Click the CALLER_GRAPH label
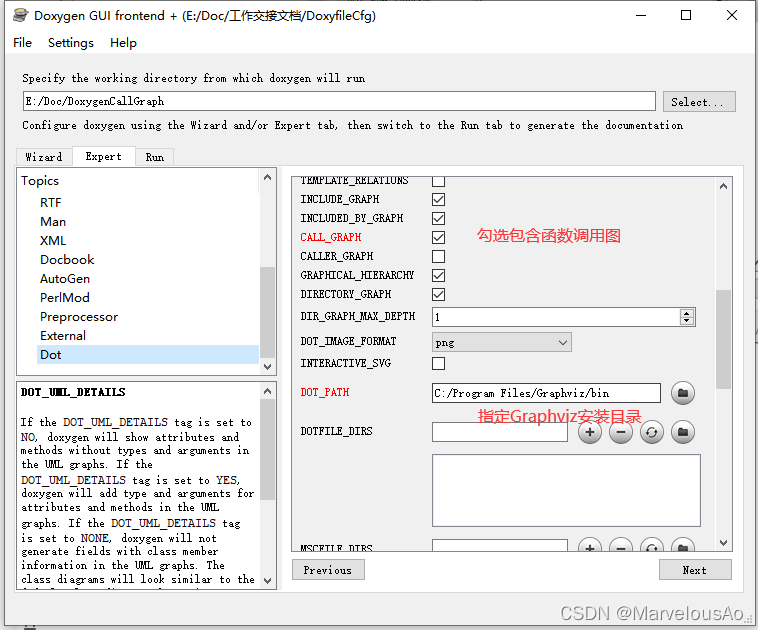 (x=337, y=256)
